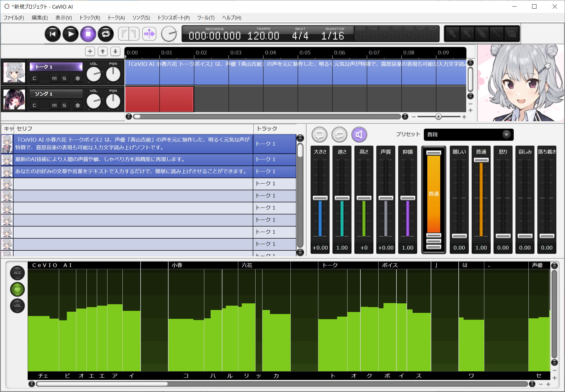The image size is (565, 392).
Task: Switch the lower editor to ACC mode
Action: pos(18,273)
